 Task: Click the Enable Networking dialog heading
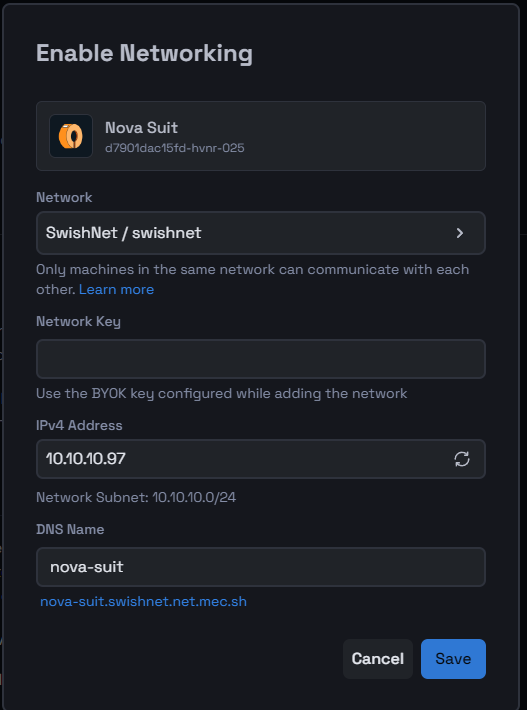pos(144,53)
